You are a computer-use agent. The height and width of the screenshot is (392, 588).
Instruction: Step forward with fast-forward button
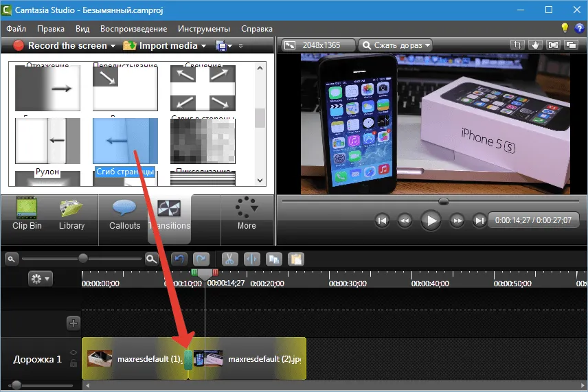(457, 221)
